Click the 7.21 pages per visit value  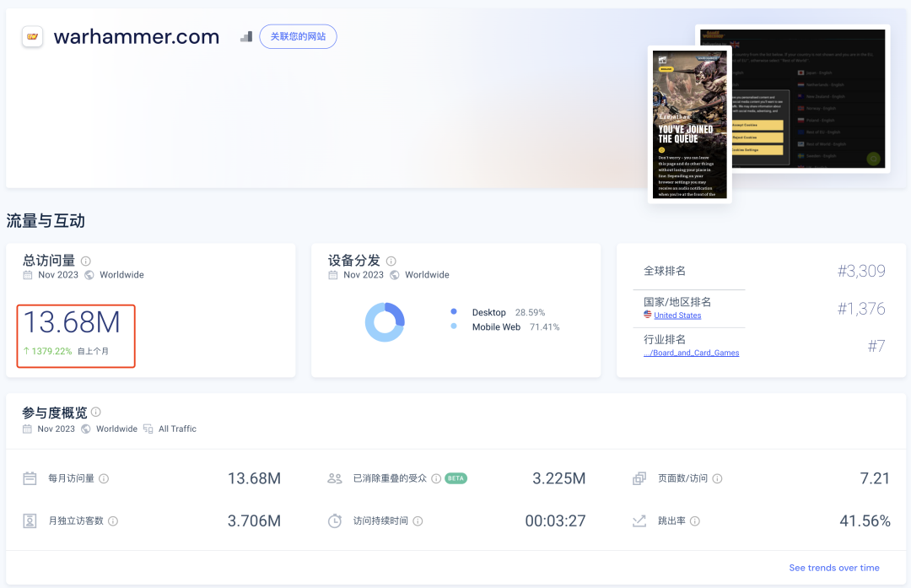875,479
